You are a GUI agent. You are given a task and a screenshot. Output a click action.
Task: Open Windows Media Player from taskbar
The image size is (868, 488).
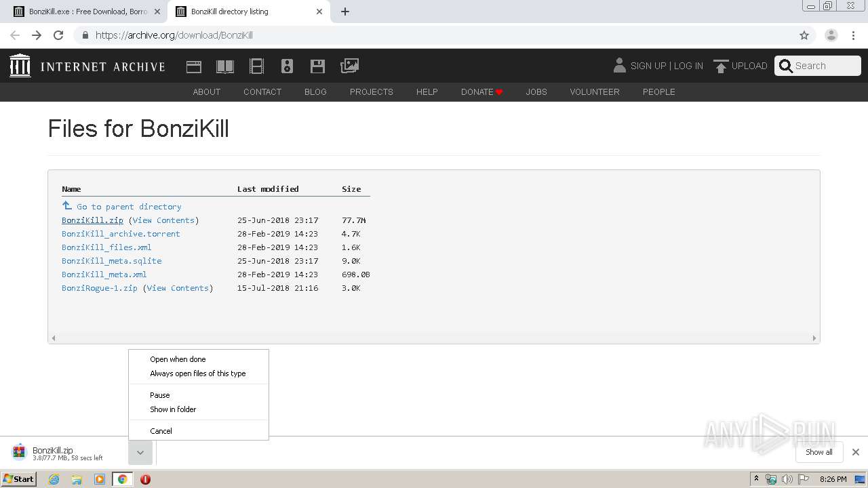click(100, 479)
